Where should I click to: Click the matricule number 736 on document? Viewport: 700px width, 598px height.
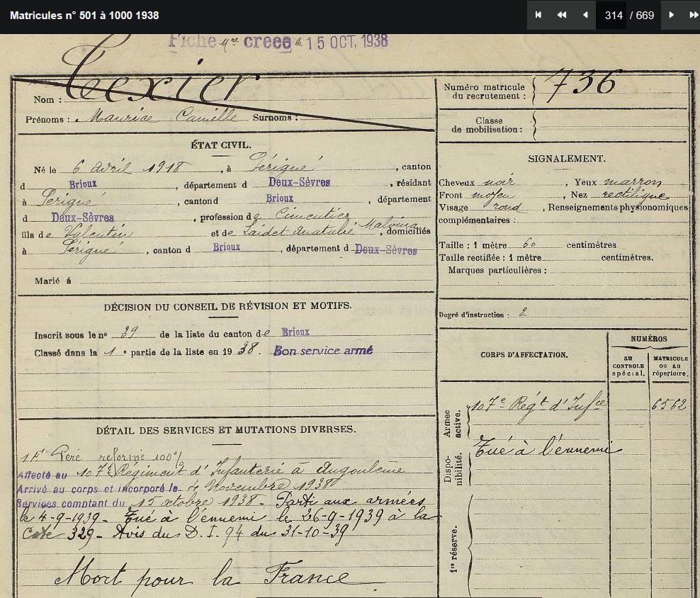[x=585, y=85]
